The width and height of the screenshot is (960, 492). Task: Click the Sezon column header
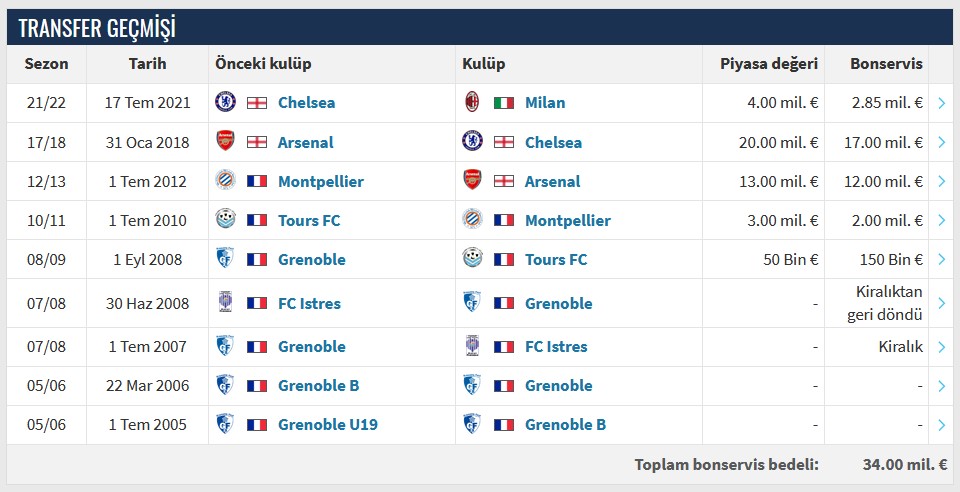[46, 64]
